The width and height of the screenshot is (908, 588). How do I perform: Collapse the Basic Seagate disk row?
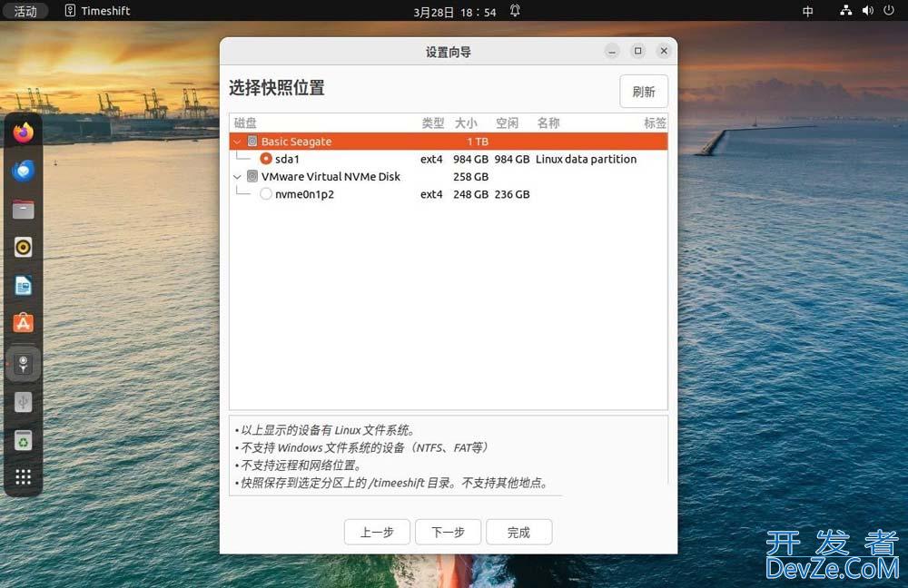click(237, 142)
